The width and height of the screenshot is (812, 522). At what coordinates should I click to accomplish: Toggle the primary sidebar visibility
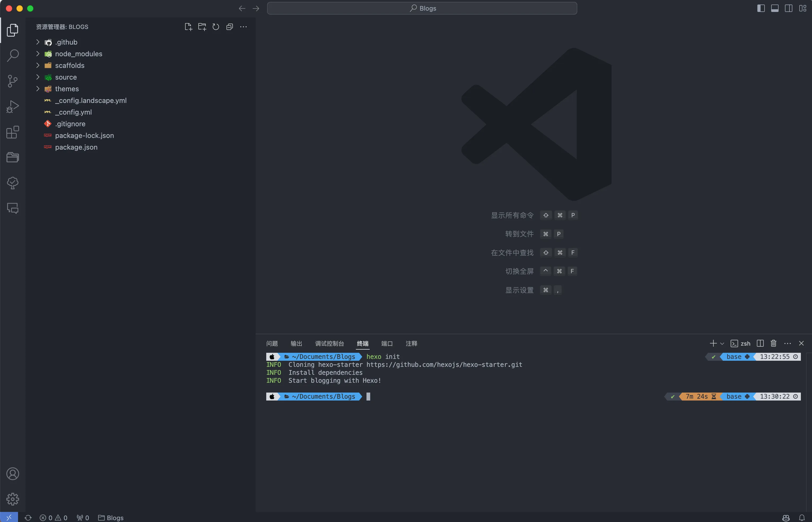click(761, 8)
